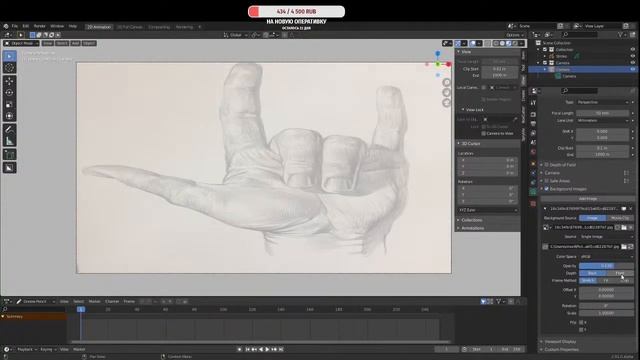640x360 pixels.
Task: Expand the Viewport Display section
Action: pyautogui.click(x=560, y=342)
